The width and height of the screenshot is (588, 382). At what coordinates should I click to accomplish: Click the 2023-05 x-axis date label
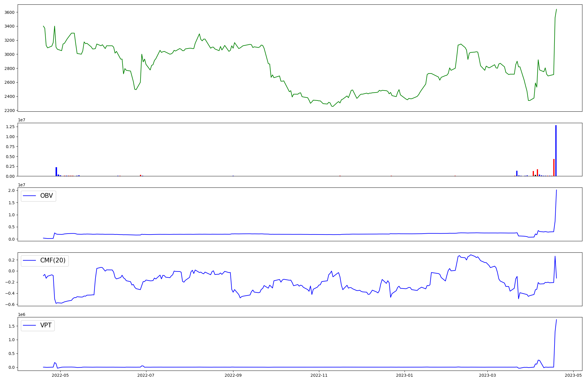point(573,375)
